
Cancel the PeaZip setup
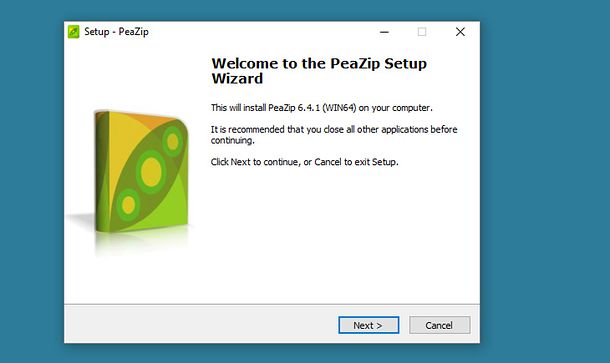[439, 325]
